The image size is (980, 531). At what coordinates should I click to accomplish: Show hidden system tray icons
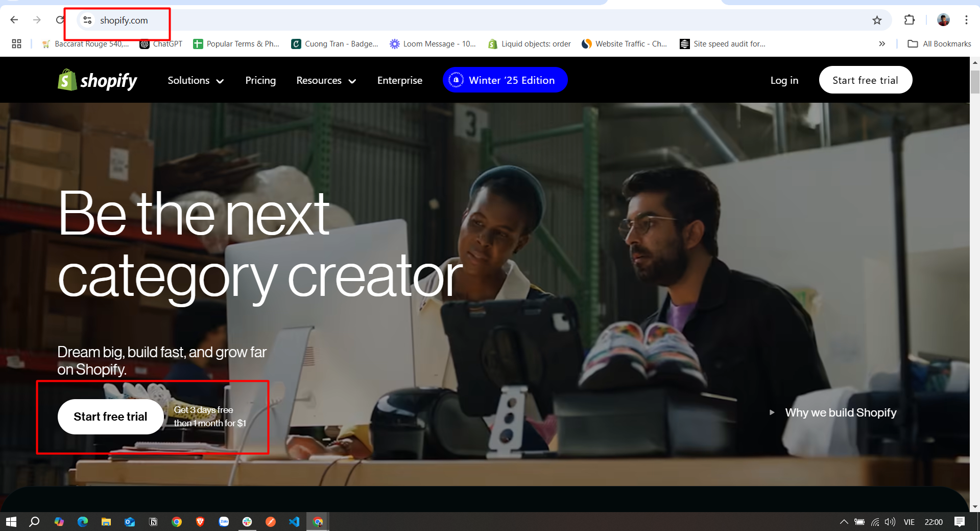click(x=844, y=522)
